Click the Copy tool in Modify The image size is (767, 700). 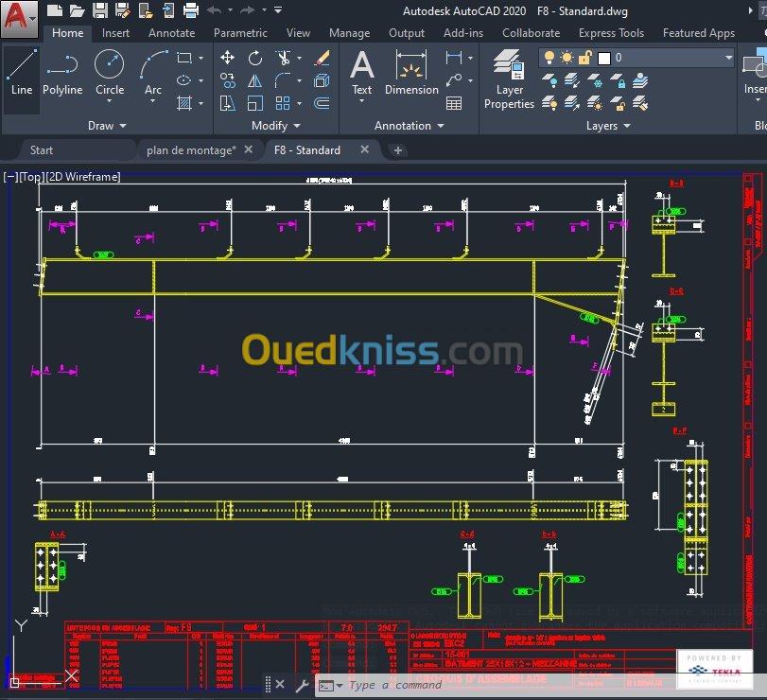point(228,80)
